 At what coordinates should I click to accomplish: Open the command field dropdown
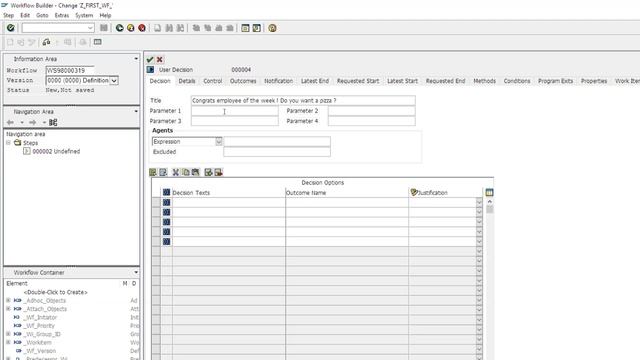90,28
